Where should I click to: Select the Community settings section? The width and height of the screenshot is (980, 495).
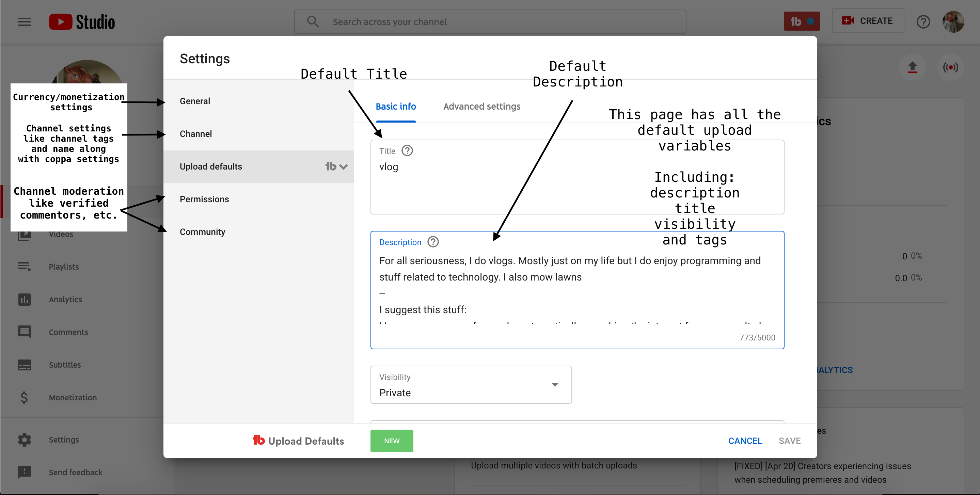coord(202,232)
